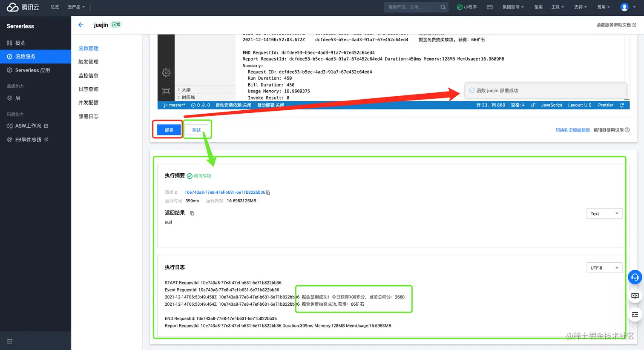The image size is (644, 350).
Task: Click the fullscreen panel icon in editor sidebar
Action: [x=166, y=91]
